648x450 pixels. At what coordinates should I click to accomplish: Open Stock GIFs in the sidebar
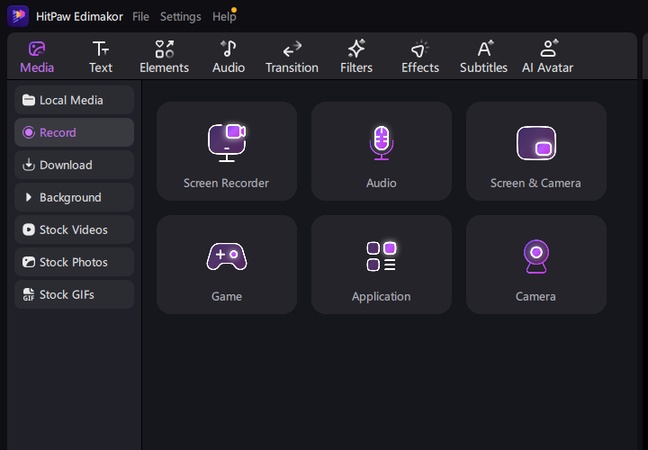coord(74,294)
